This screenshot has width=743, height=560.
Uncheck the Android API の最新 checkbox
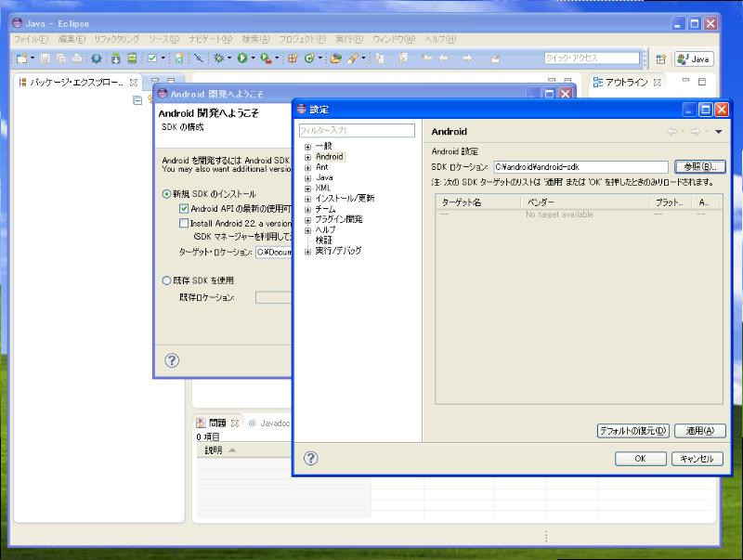pyautogui.click(x=184, y=208)
